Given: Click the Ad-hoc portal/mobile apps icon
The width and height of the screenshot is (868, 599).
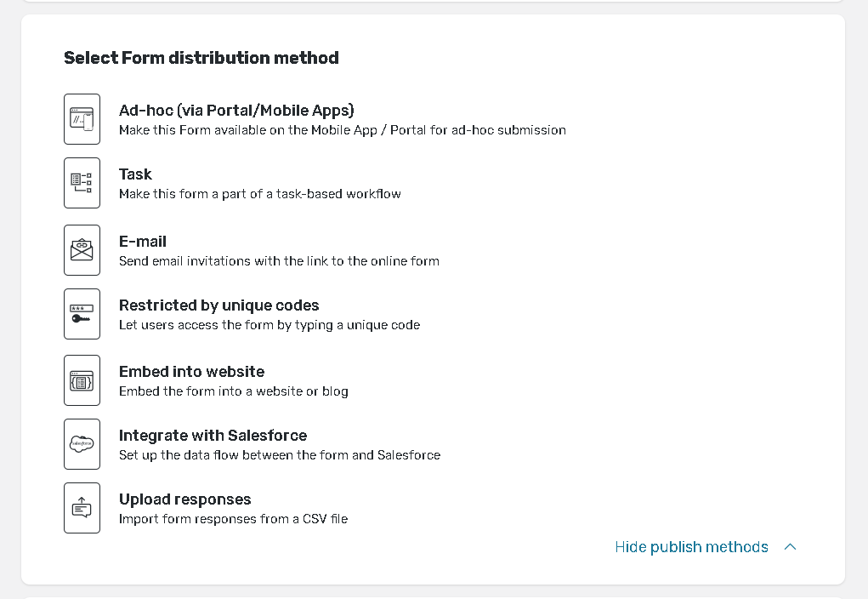Looking at the screenshot, I should 82,119.
